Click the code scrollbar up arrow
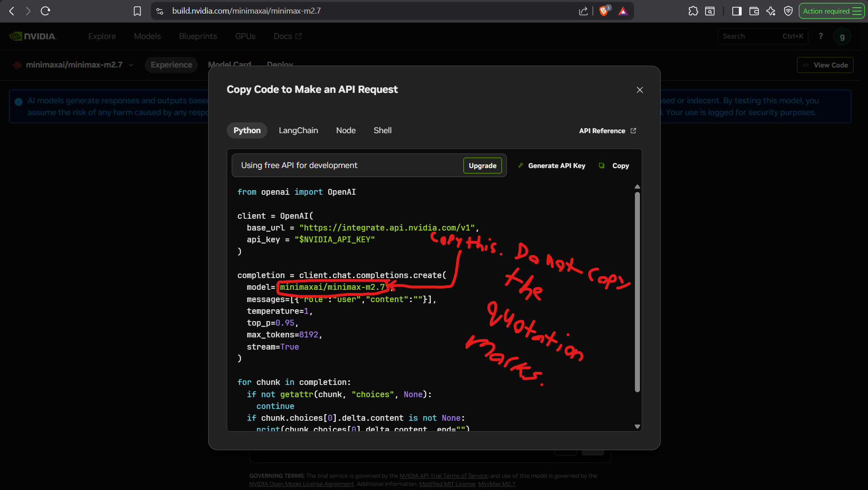868x490 pixels. [x=637, y=187]
